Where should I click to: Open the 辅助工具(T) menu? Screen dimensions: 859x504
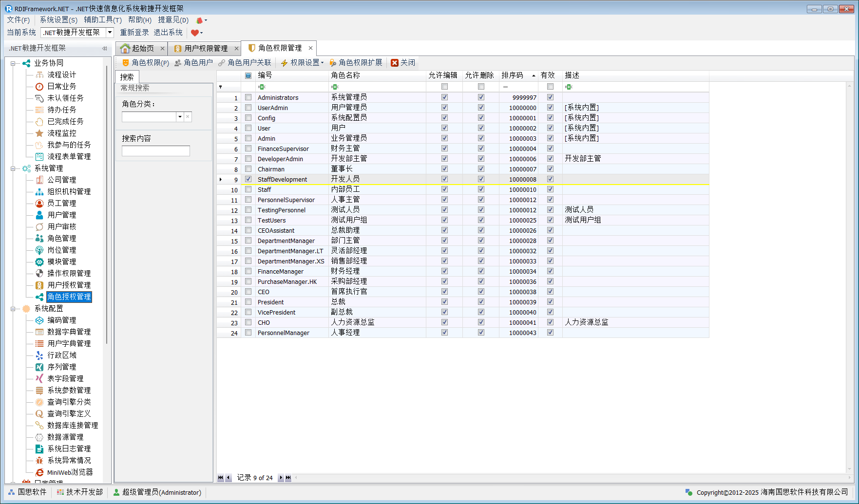[x=102, y=20]
